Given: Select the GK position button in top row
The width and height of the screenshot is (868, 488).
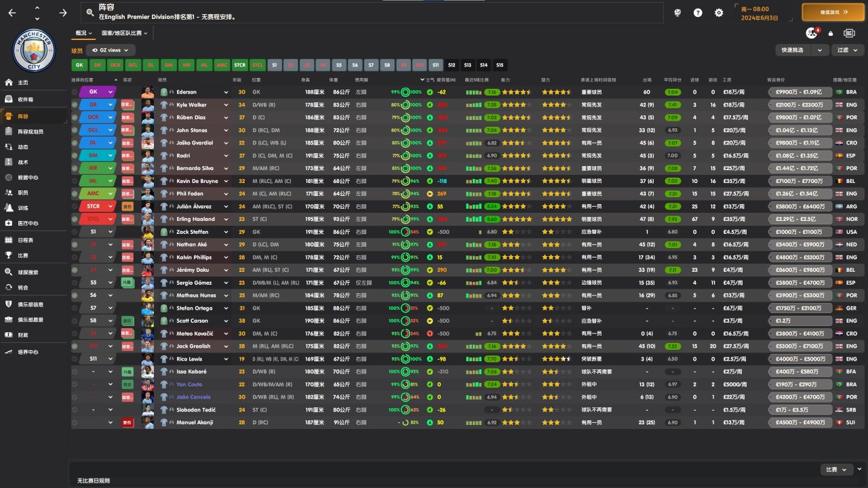Looking at the screenshot, I should 79,65.
